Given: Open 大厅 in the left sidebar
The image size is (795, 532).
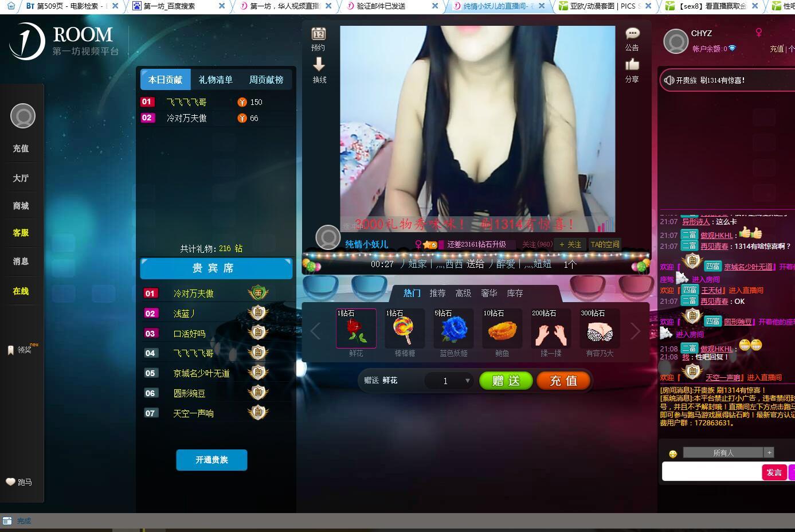Looking at the screenshot, I should click(x=21, y=178).
